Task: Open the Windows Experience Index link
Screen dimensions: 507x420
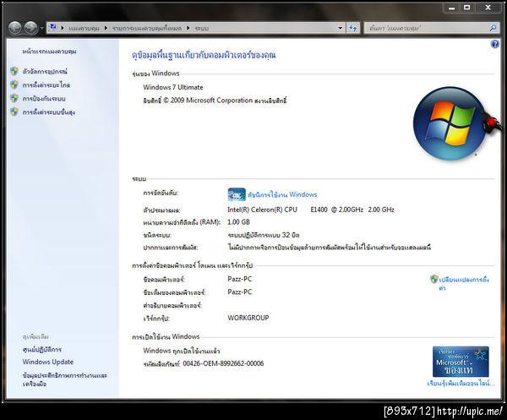Action: 282,194
